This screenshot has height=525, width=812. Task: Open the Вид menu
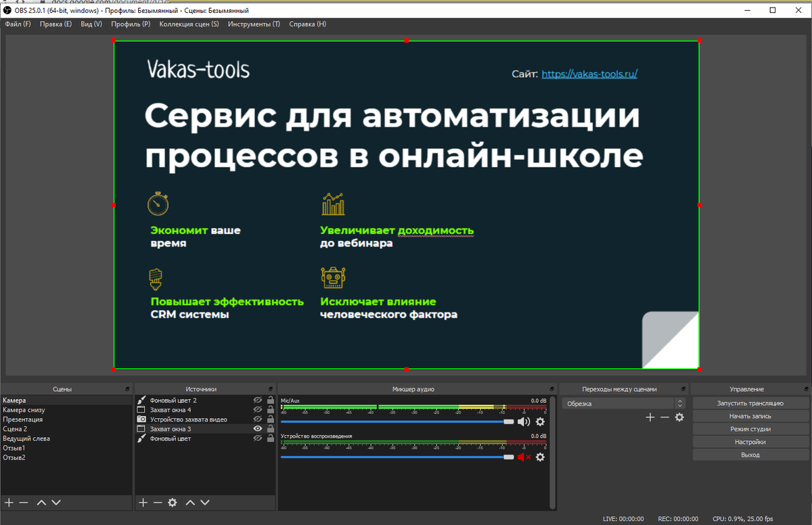pos(91,24)
